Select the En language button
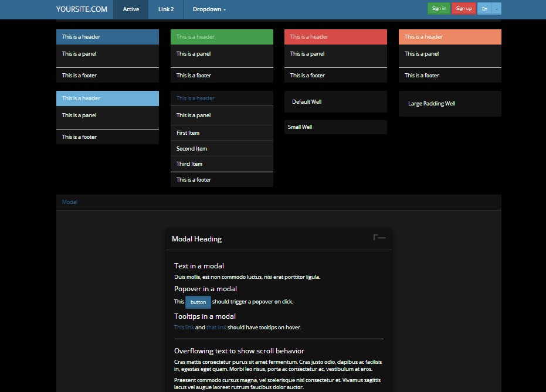 [484, 9]
